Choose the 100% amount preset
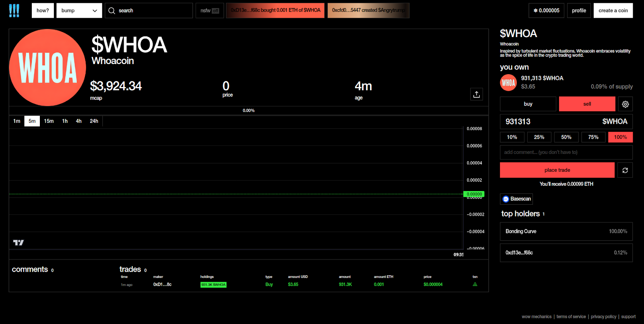The image size is (644, 324). point(620,137)
